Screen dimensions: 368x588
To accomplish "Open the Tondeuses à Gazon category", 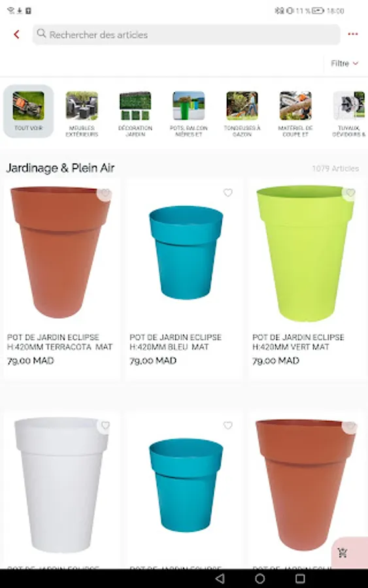I will click(x=242, y=114).
